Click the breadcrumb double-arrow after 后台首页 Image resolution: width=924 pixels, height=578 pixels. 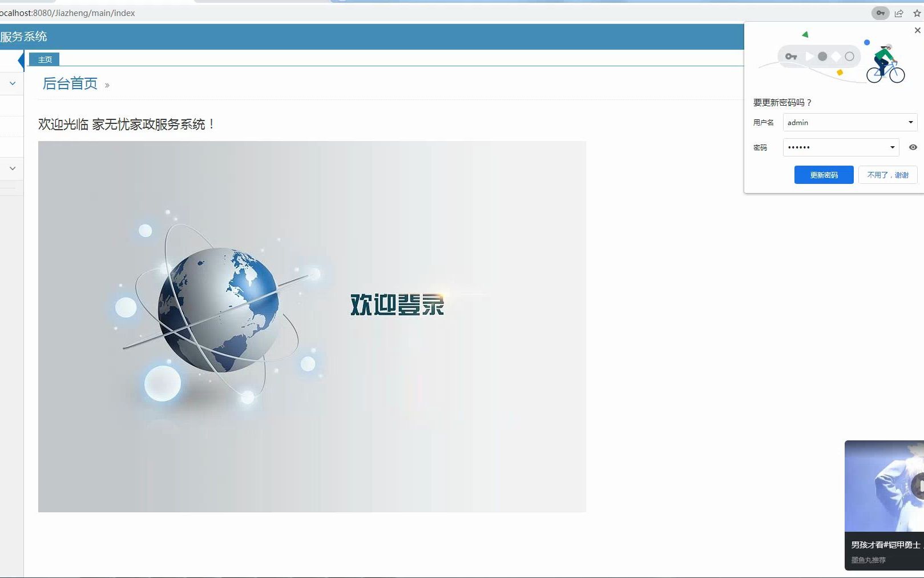pyautogui.click(x=107, y=85)
